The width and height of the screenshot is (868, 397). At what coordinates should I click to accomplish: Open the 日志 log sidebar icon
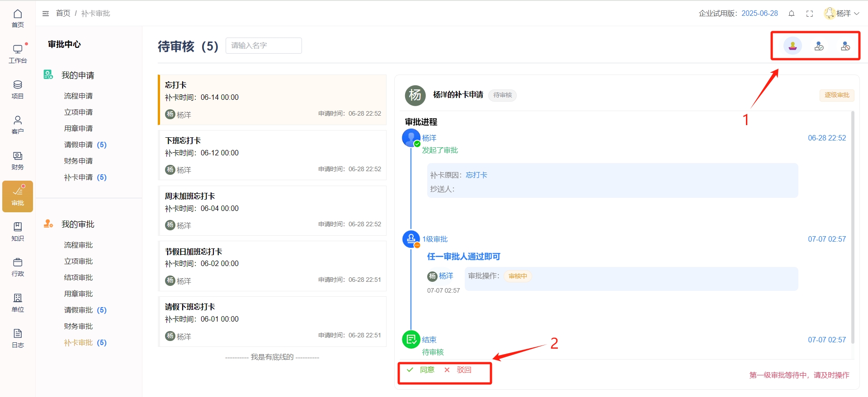pyautogui.click(x=18, y=339)
